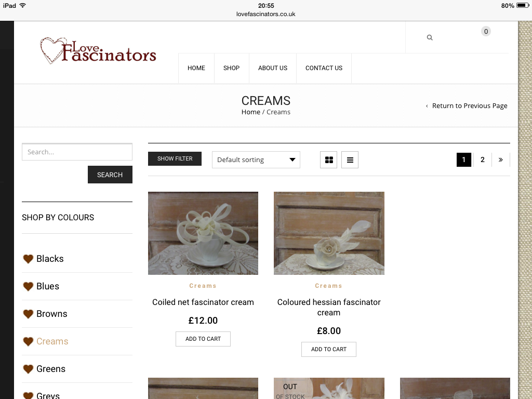The image size is (532, 399).
Task: Select the Greens colour category
Action: (51, 369)
